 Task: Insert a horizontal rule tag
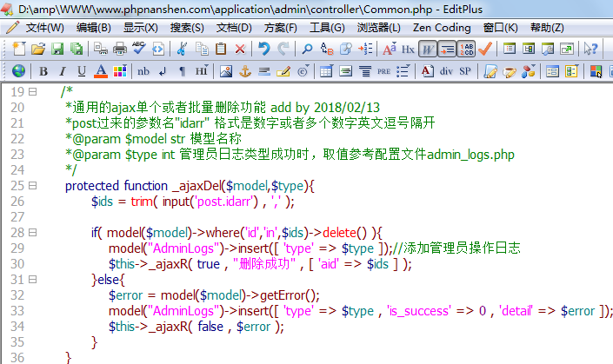point(264,71)
